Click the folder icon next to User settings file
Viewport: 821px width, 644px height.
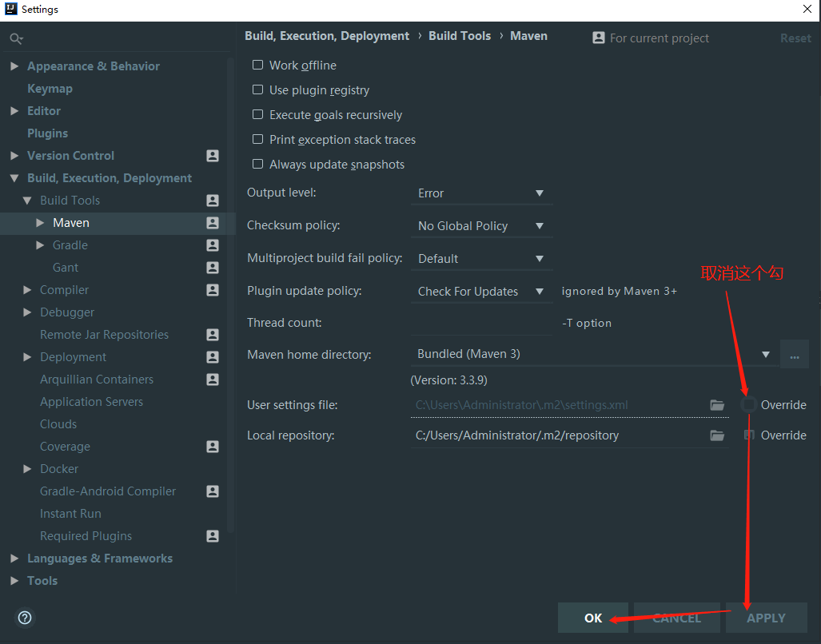717,404
